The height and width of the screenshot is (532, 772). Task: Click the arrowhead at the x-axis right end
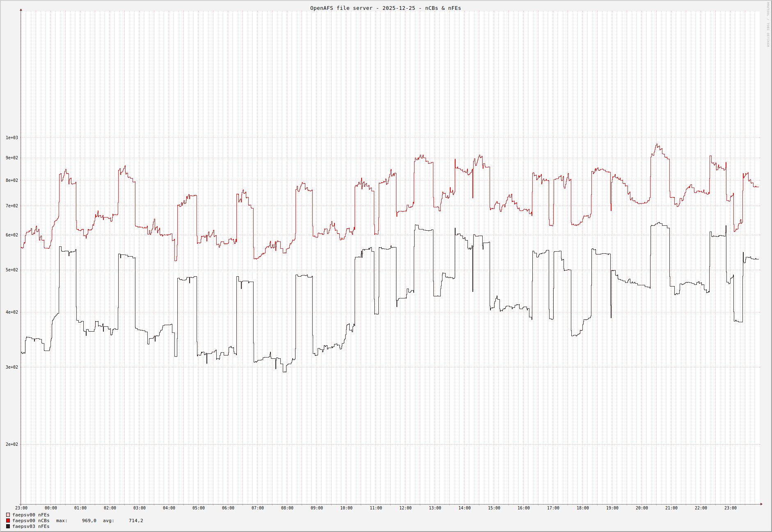click(761, 504)
